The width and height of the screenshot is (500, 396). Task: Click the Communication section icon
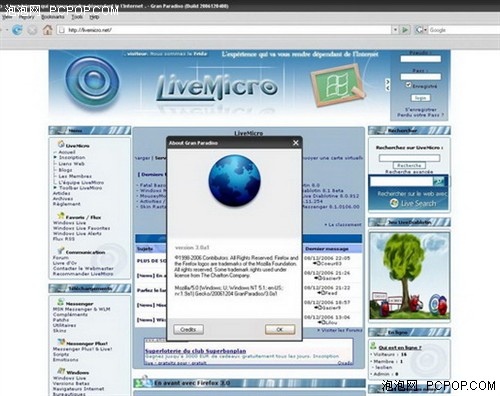click(60, 250)
